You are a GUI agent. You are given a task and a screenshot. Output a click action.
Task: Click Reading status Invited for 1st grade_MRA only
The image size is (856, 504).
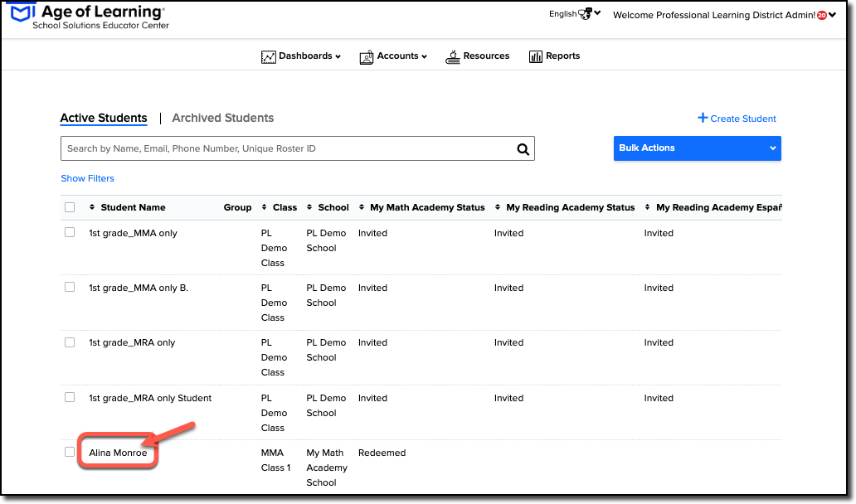coord(508,342)
